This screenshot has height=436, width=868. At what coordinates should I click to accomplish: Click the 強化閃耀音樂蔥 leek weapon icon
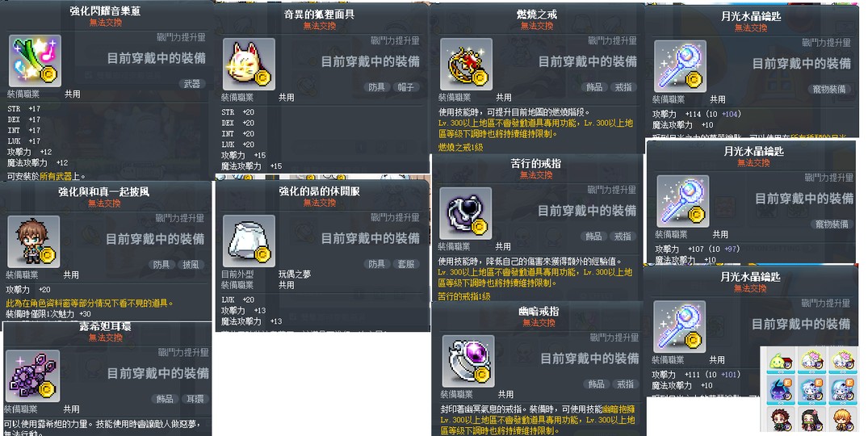(x=35, y=61)
